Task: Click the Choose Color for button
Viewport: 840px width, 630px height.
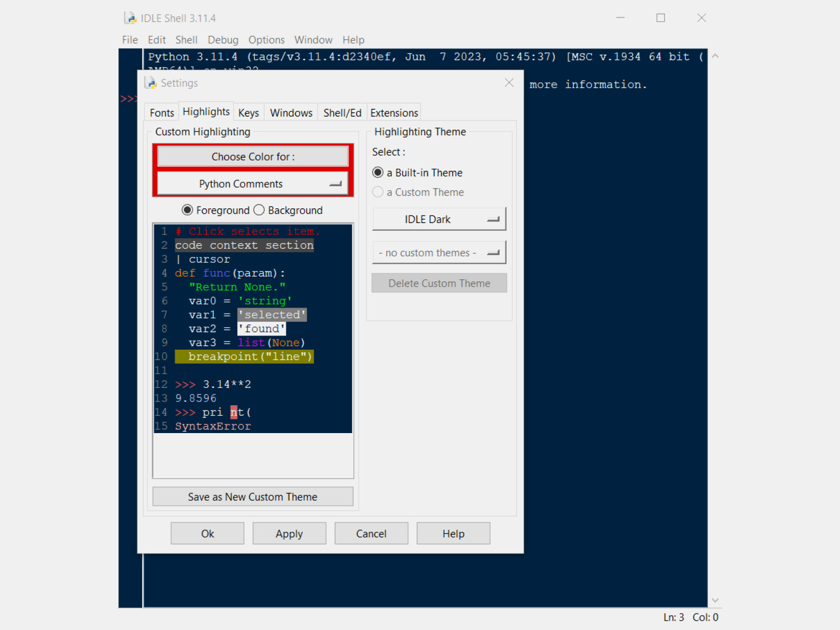Action: coord(253,157)
